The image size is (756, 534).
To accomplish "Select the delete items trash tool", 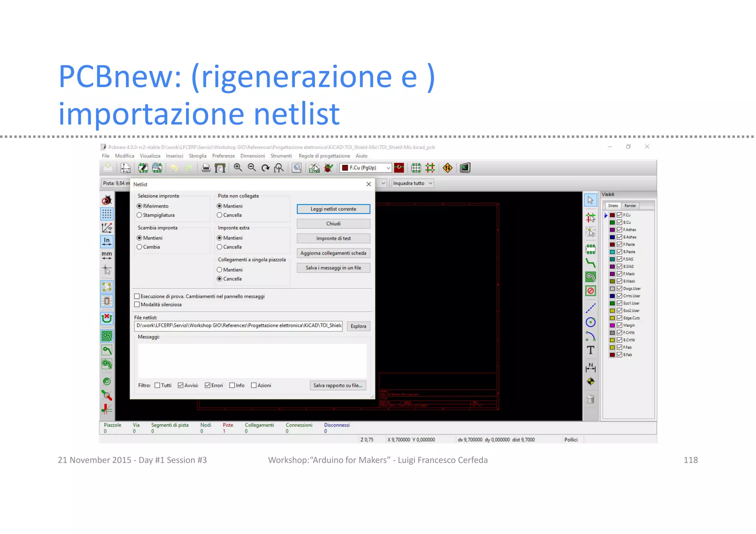I will [591, 399].
